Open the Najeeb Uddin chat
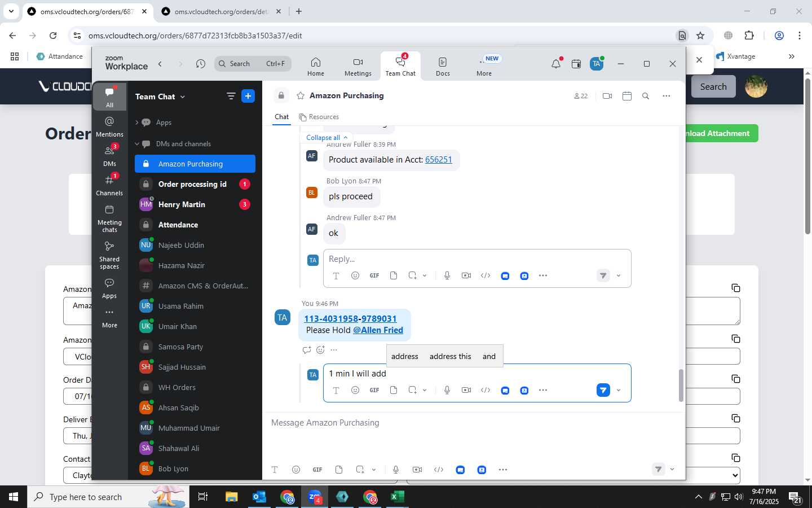The width and height of the screenshot is (812, 508). [195, 245]
